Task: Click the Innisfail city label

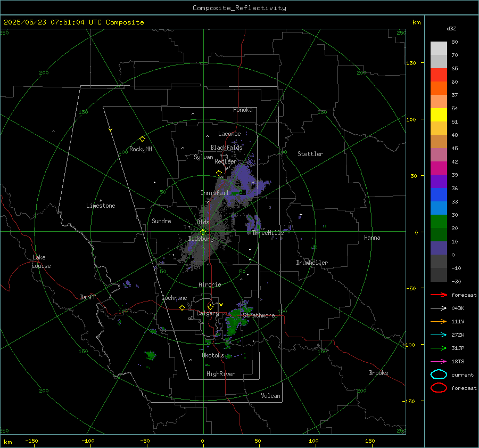Action: (214, 193)
